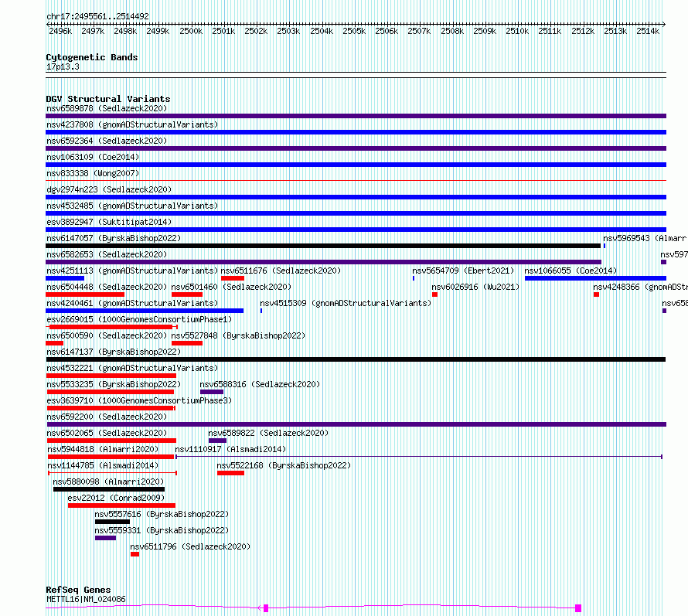The height and width of the screenshot is (616, 688).
Task: Click the black bar under nsv6147057
Action: click(323, 246)
